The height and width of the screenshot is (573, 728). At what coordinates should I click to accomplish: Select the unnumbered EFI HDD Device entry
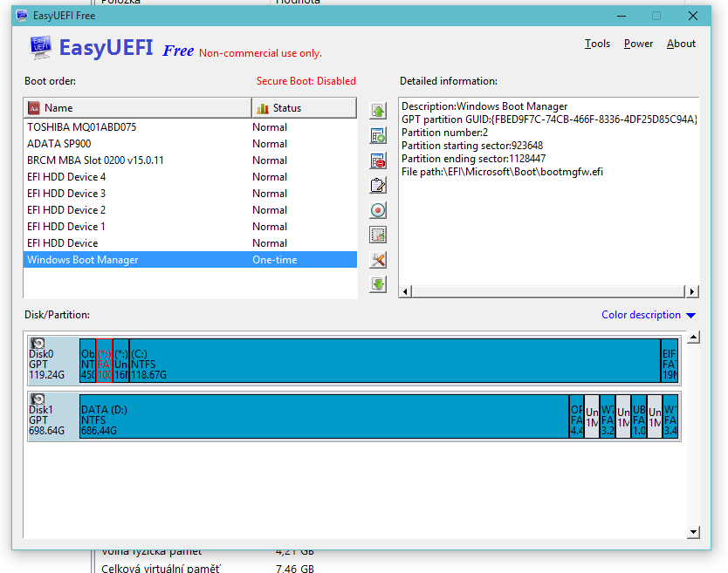[190, 243]
